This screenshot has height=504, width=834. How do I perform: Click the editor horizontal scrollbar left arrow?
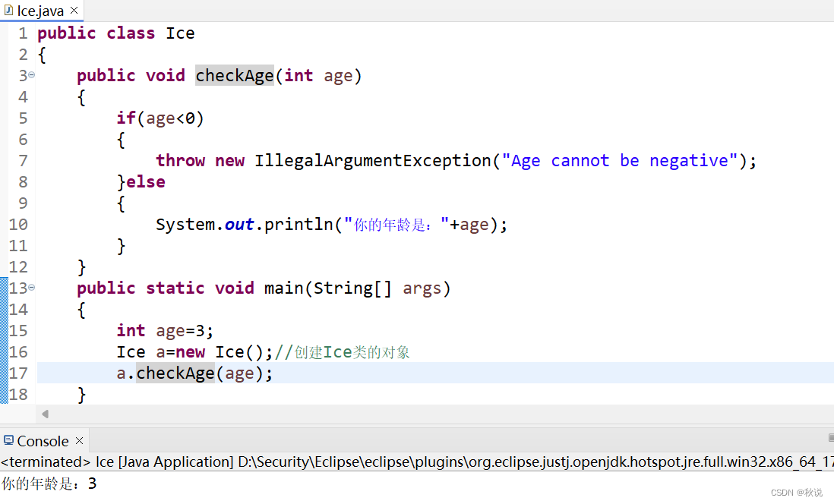tap(46, 414)
